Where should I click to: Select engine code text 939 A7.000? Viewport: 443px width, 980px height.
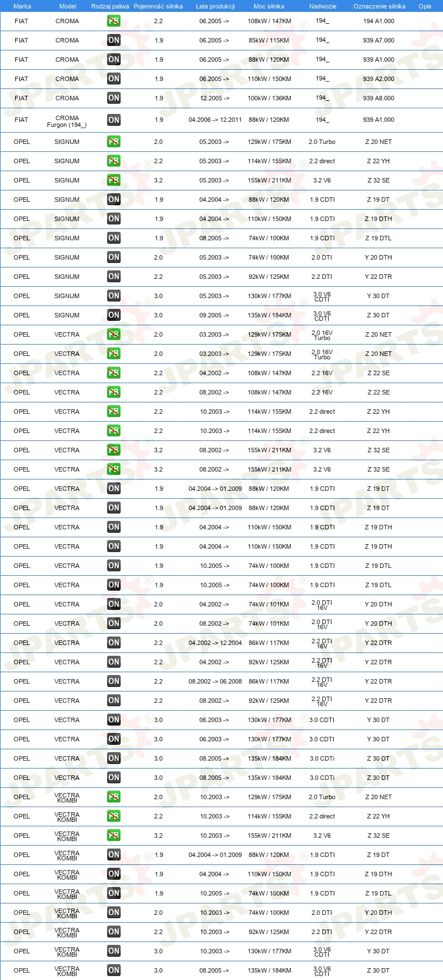click(x=378, y=40)
